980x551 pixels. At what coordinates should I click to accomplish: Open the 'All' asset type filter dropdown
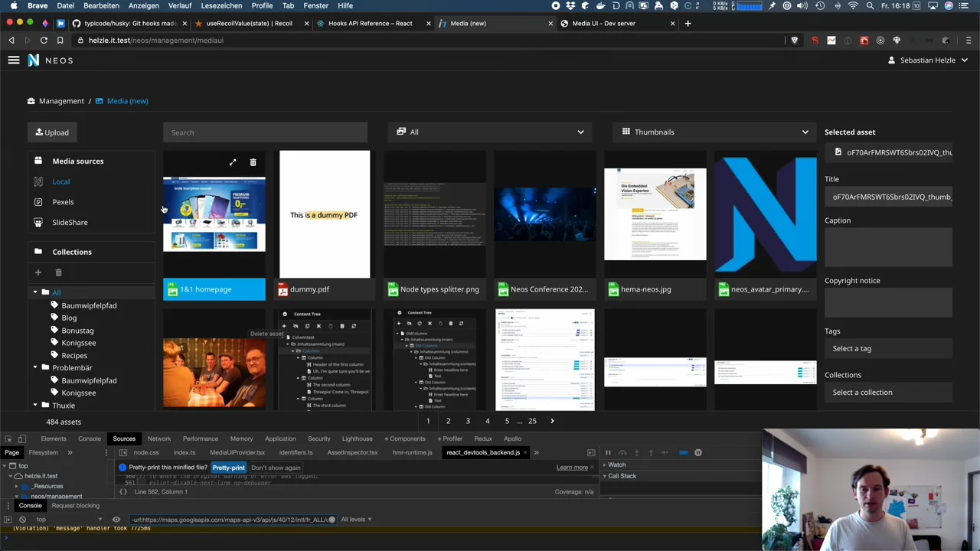point(490,132)
